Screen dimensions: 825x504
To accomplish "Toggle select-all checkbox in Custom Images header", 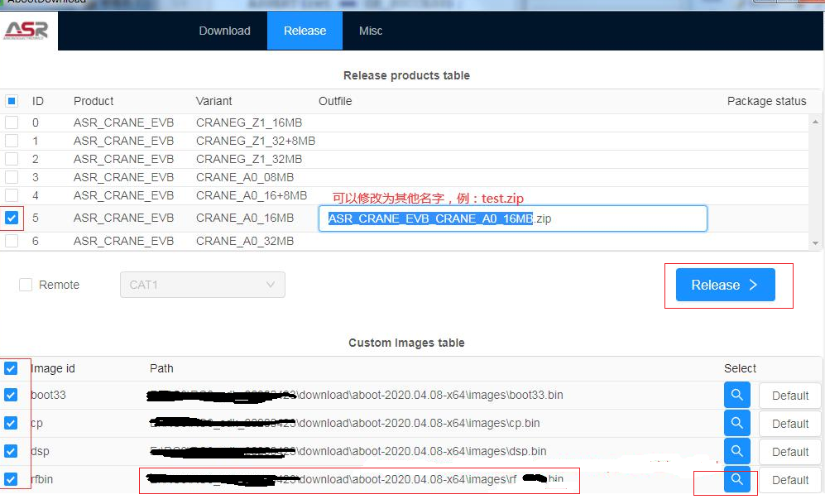I will (x=11, y=368).
